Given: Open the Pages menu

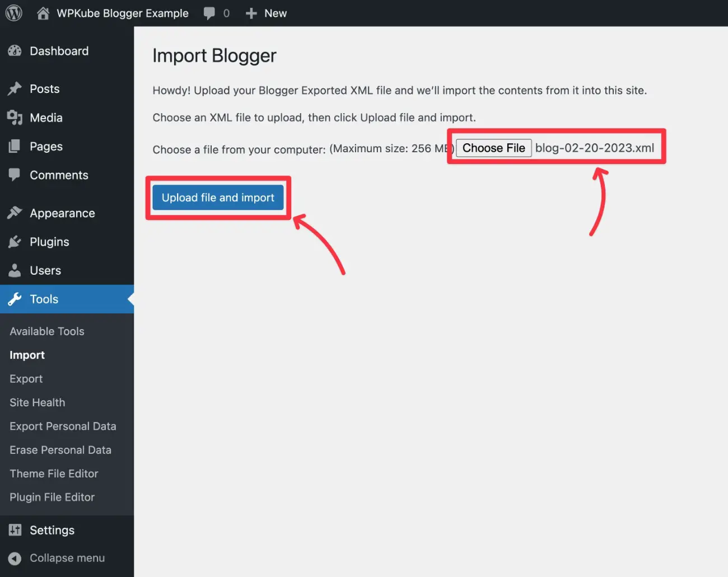Looking at the screenshot, I should coord(46,147).
